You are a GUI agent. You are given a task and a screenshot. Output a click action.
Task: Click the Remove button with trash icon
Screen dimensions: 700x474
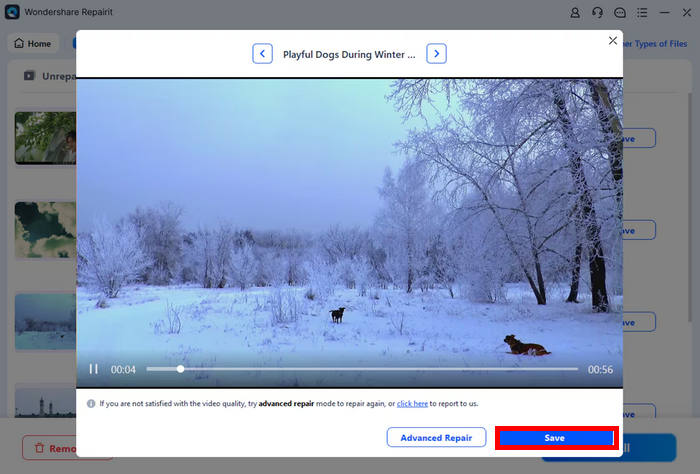50,448
